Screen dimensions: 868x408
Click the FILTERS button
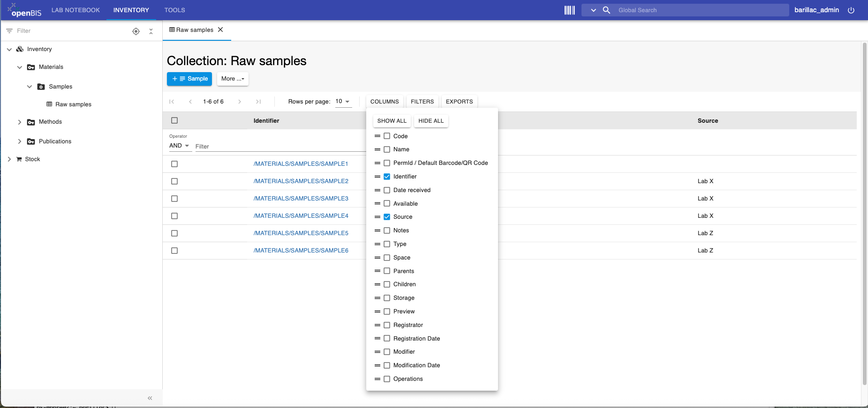[x=422, y=102]
